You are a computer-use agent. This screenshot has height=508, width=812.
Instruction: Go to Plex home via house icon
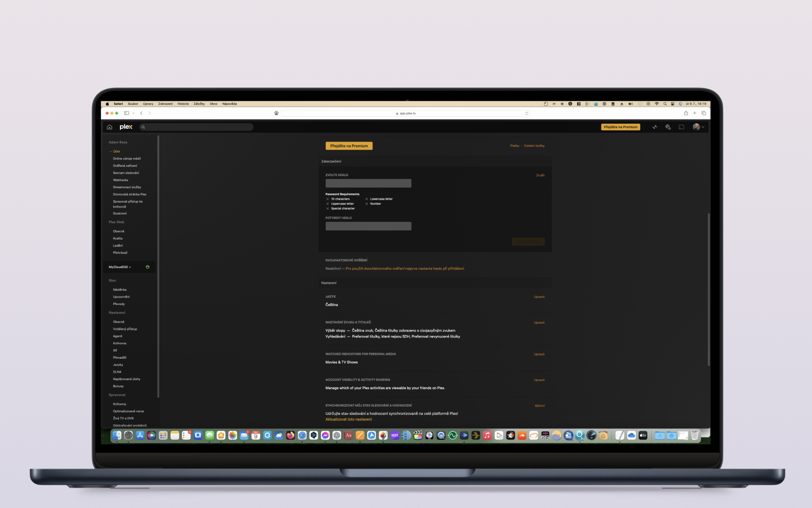click(x=110, y=127)
